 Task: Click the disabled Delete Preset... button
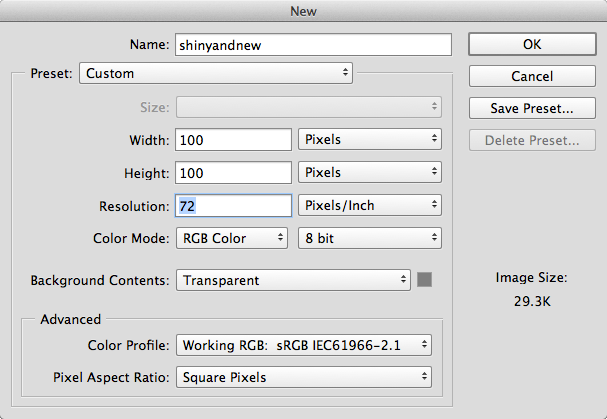coord(531,140)
